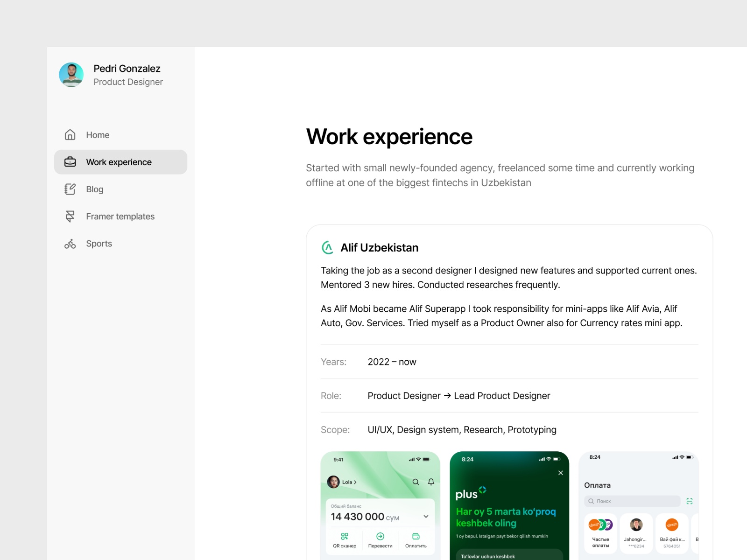Click the Alif Uzbekistan logo icon

pyautogui.click(x=328, y=247)
